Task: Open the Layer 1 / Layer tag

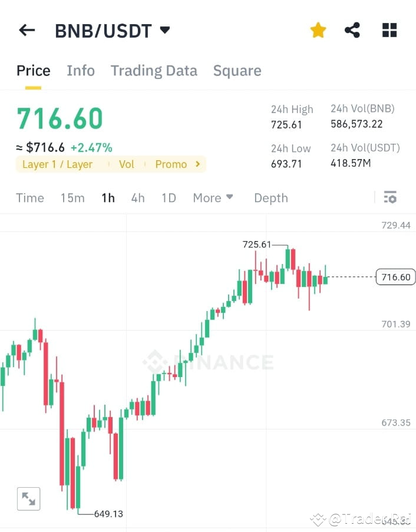Action: coord(57,164)
